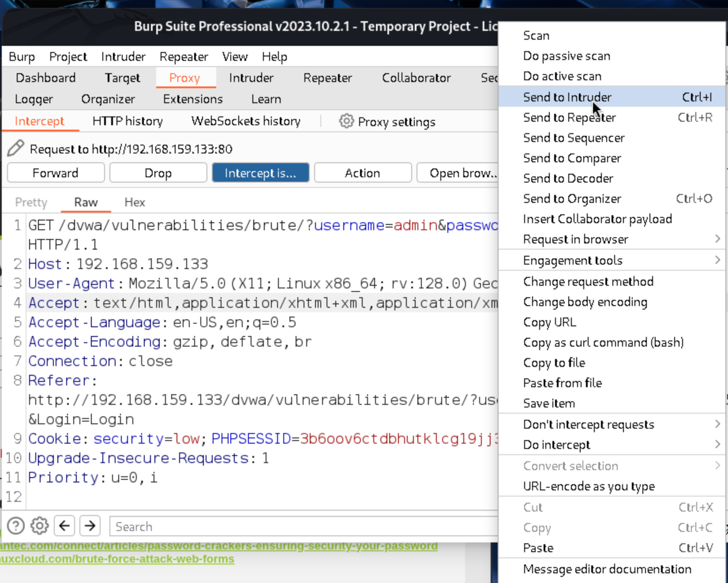This screenshot has width=728, height=583.
Task: Choose Paste in context menu
Action: 612,548
